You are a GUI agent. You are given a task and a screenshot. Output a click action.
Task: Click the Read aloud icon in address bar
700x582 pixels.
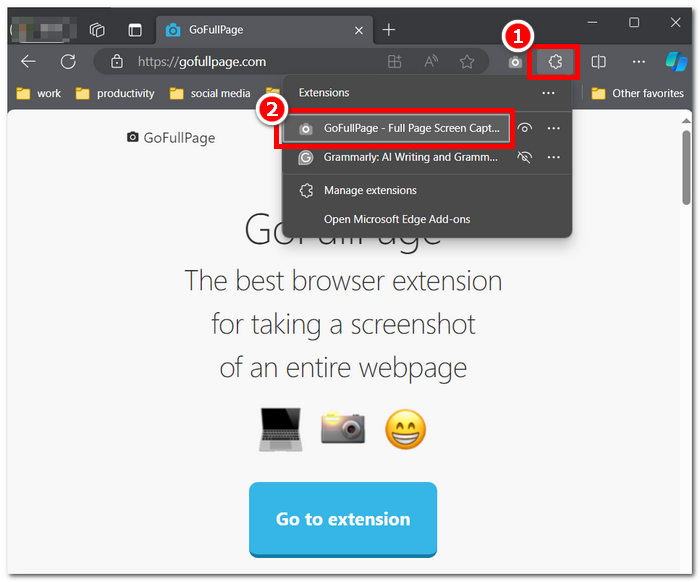pos(431,62)
